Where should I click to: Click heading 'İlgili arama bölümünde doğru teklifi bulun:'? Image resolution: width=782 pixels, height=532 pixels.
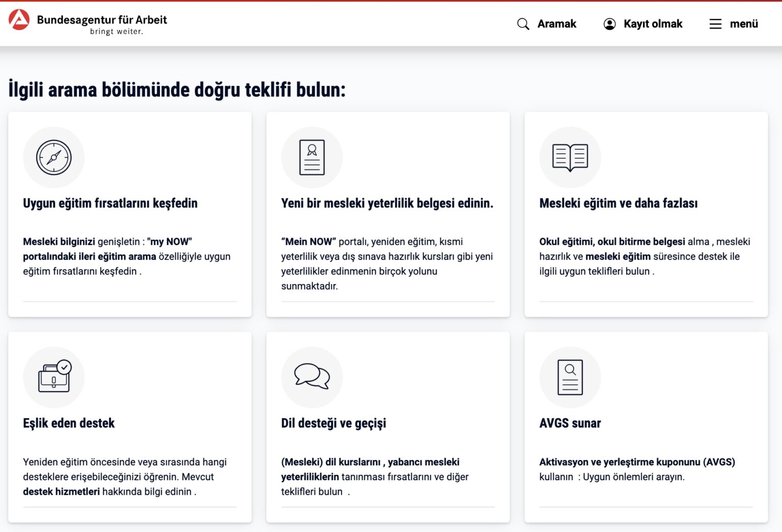click(177, 90)
